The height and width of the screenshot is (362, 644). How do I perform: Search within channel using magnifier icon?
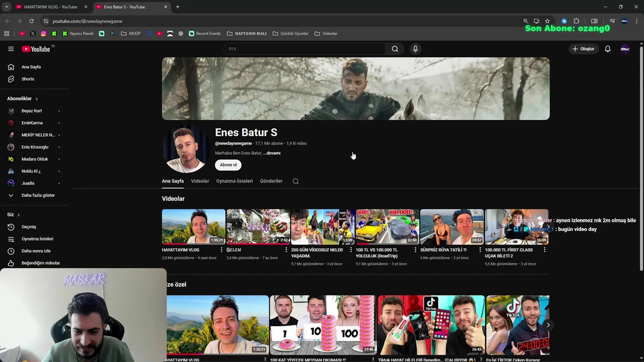(x=296, y=181)
